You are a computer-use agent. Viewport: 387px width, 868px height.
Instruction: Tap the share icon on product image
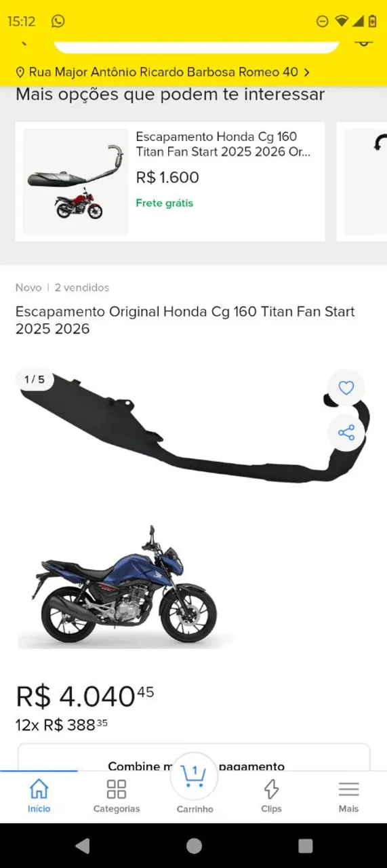tap(346, 433)
